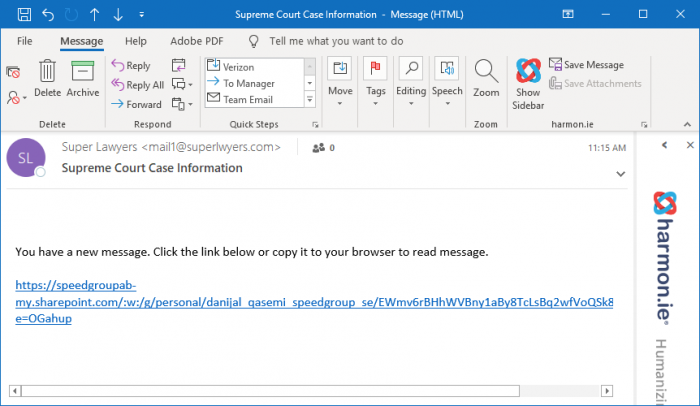This screenshot has width=700, height=406.
Task: Forward the email message
Action: coord(136,104)
